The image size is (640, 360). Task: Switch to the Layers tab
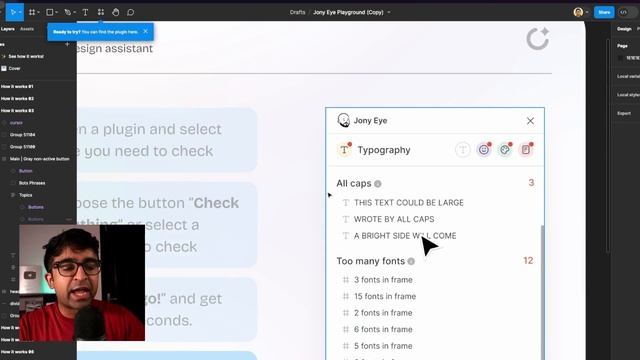tap(7, 29)
